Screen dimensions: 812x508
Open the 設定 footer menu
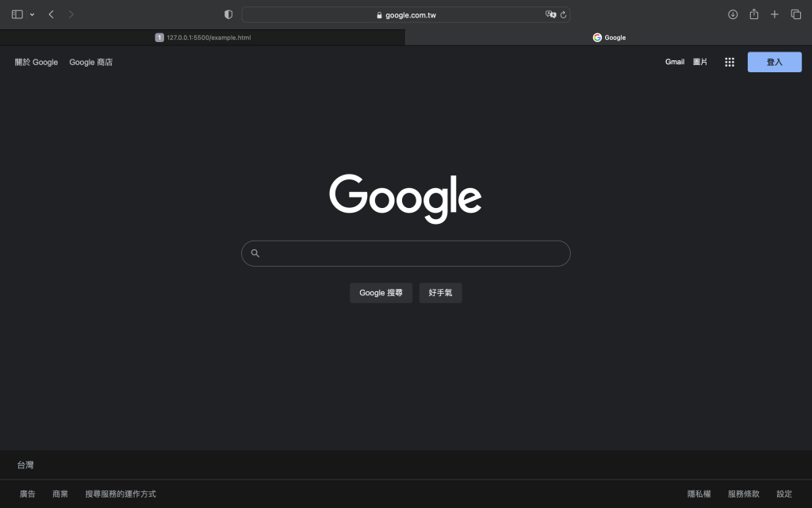(784, 494)
